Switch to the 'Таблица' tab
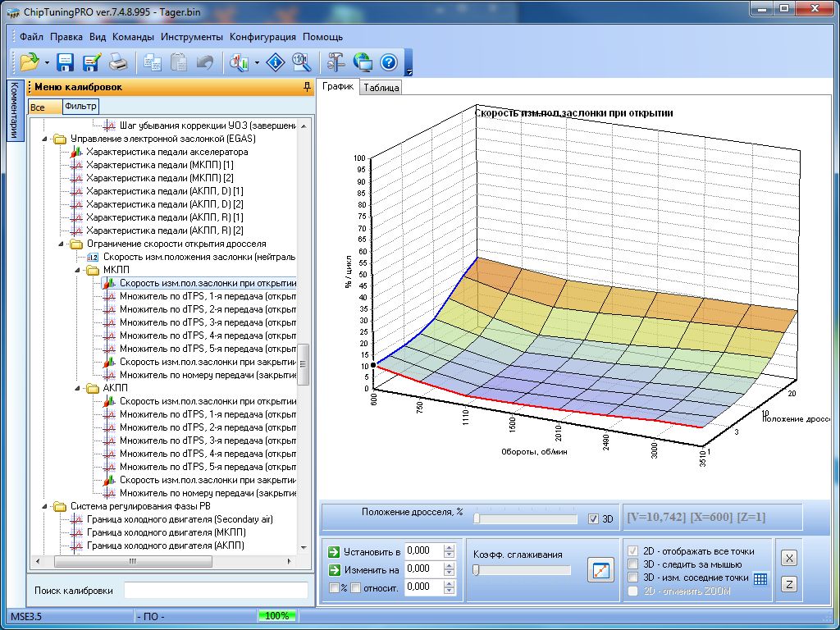The width and height of the screenshot is (840, 630). pos(381,88)
